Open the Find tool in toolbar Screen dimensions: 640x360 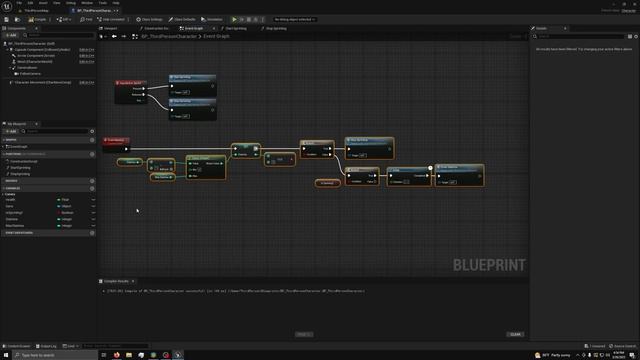pyautogui.click(x=86, y=19)
